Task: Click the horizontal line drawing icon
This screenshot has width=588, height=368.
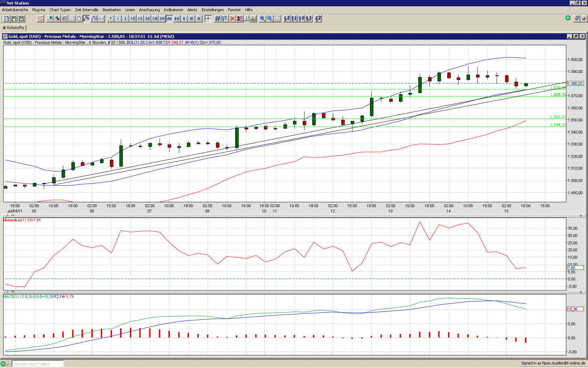Action: click(x=301, y=19)
